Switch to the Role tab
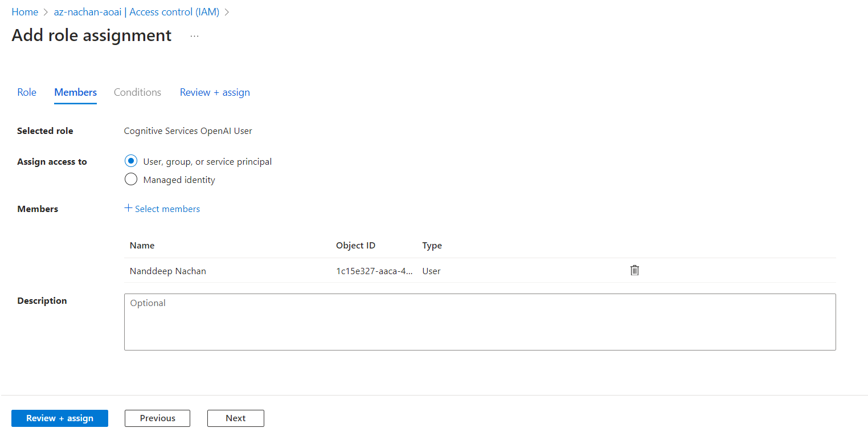 click(27, 92)
